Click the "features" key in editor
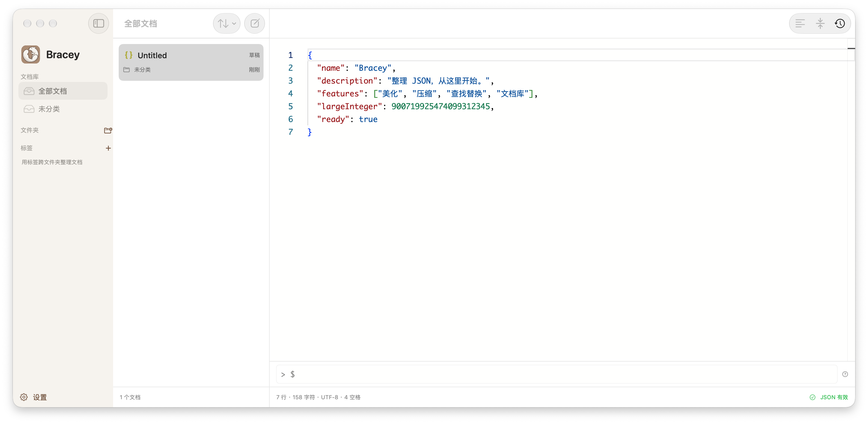This screenshot has height=424, width=868. (x=340, y=94)
